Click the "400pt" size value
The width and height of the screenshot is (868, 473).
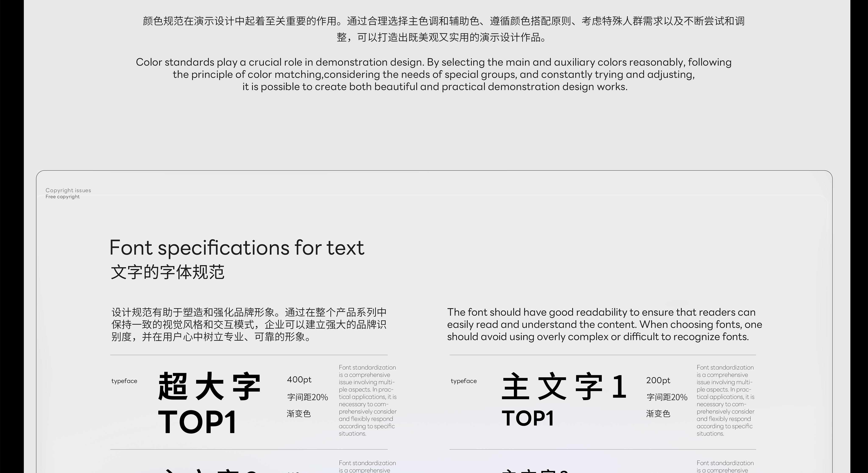[299, 380]
